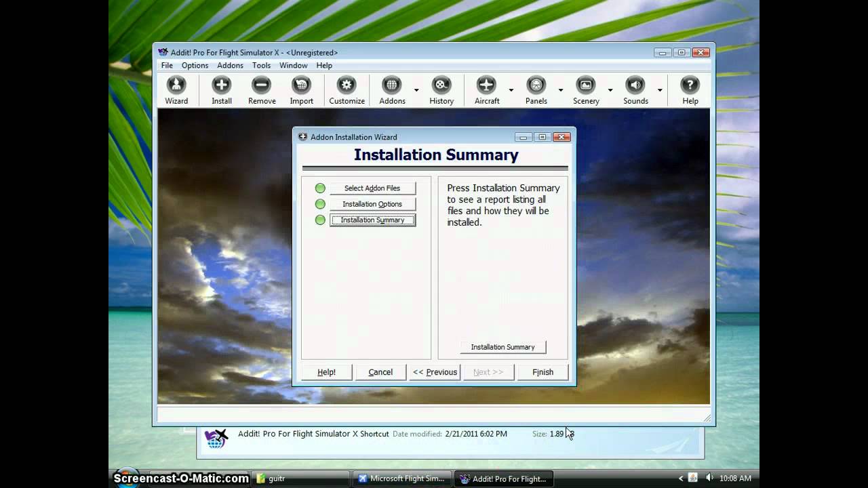Expand the Scenery toolbar dropdown arrow
868x488 pixels.
tap(610, 89)
